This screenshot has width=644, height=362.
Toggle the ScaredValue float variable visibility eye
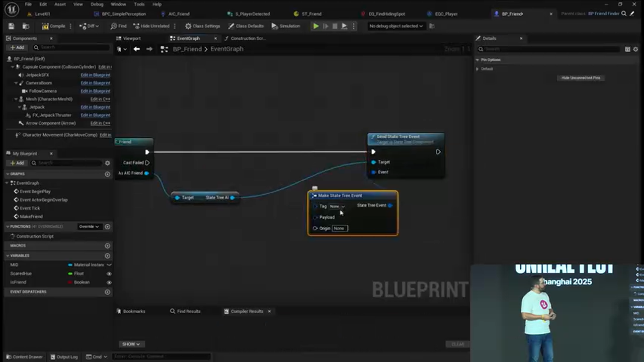109,274
